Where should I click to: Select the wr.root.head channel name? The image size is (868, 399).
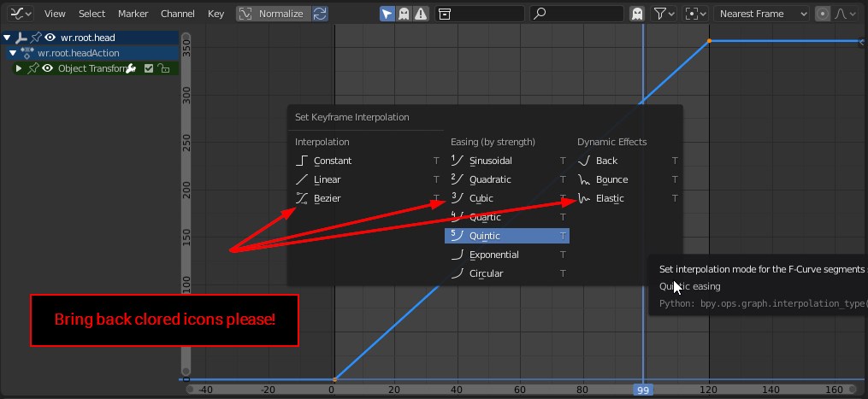[87, 38]
